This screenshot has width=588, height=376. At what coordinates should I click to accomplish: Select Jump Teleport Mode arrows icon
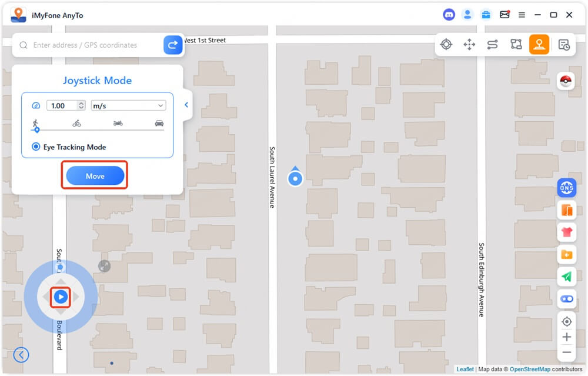coord(469,44)
